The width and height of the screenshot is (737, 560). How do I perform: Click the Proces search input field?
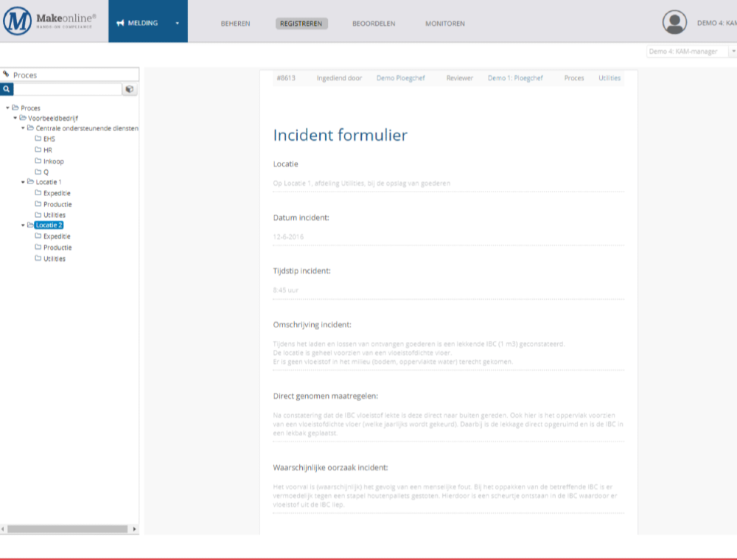(67, 89)
